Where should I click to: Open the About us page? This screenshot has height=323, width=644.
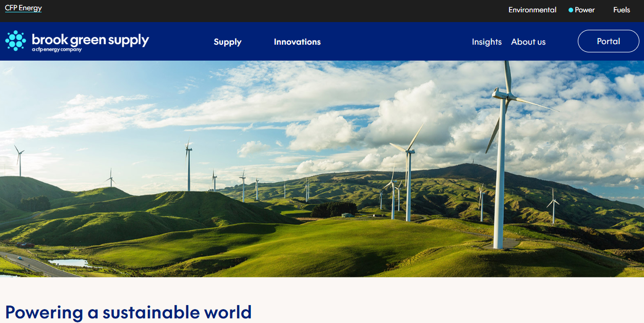pos(528,42)
